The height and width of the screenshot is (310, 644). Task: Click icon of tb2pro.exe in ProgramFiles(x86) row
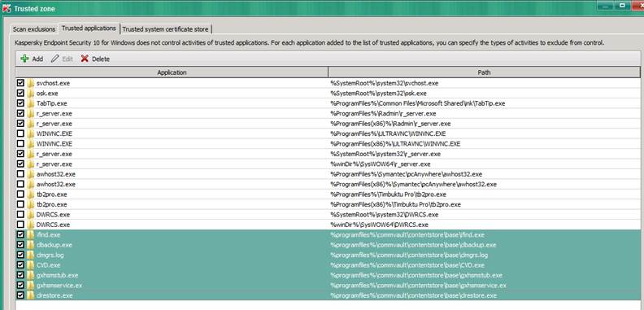(x=31, y=204)
